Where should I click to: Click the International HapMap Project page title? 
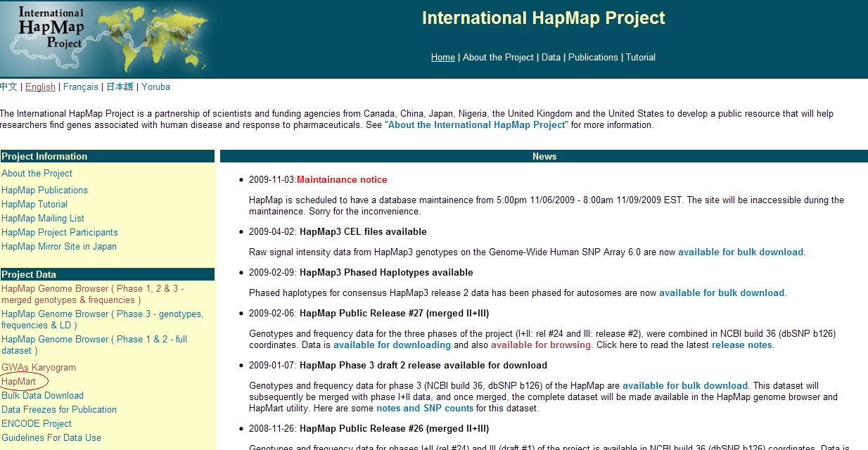point(543,18)
